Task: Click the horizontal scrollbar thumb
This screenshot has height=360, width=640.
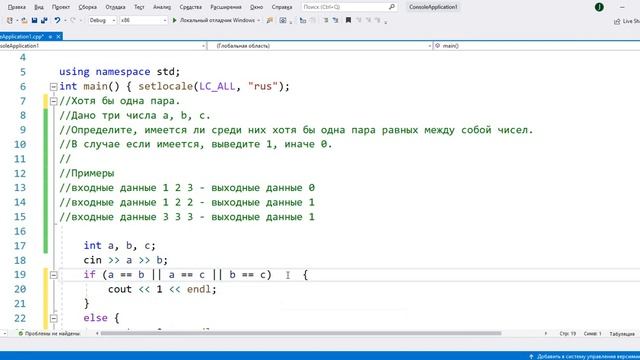Action: (301, 333)
